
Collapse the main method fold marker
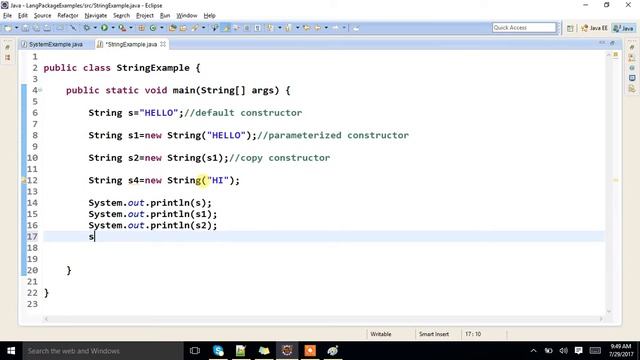coord(40,90)
